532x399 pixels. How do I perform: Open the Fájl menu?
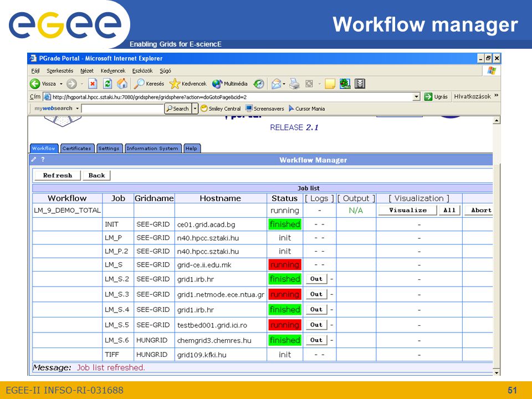click(x=35, y=71)
